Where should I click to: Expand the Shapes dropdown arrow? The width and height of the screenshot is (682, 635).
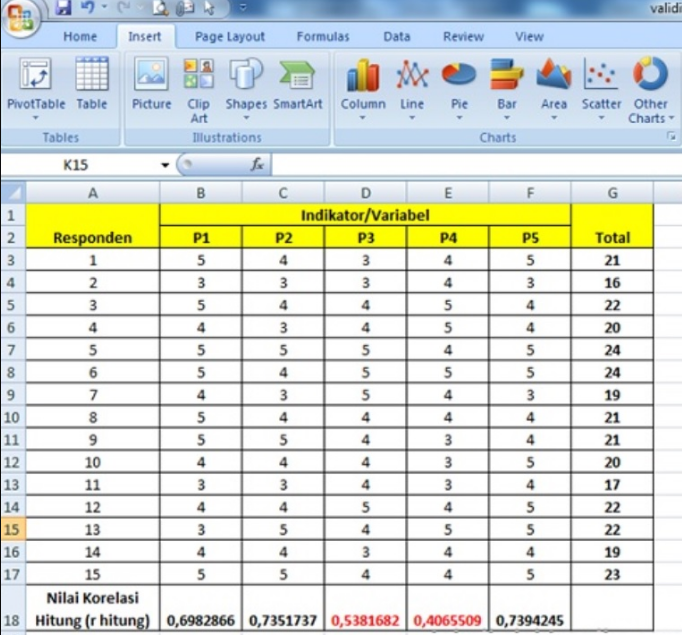(246, 118)
